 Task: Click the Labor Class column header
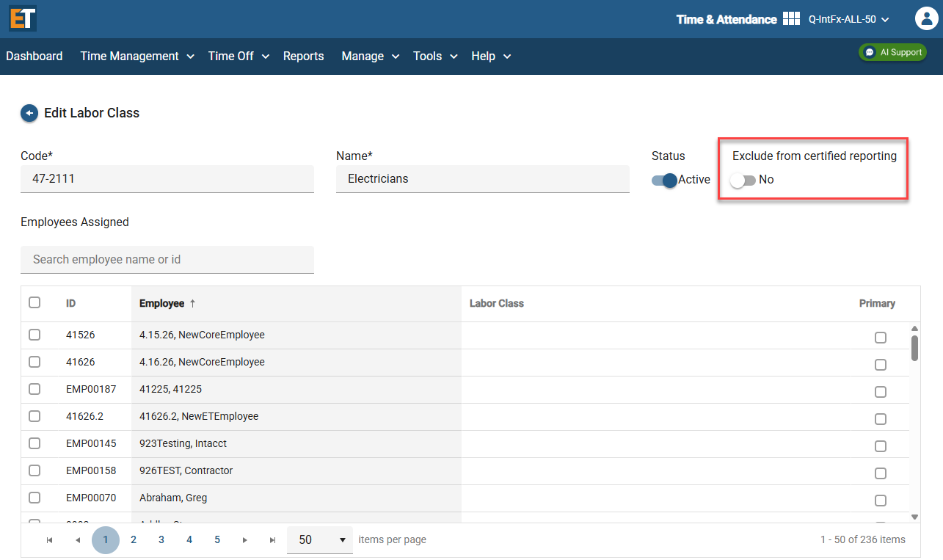click(x=497, y=303)
